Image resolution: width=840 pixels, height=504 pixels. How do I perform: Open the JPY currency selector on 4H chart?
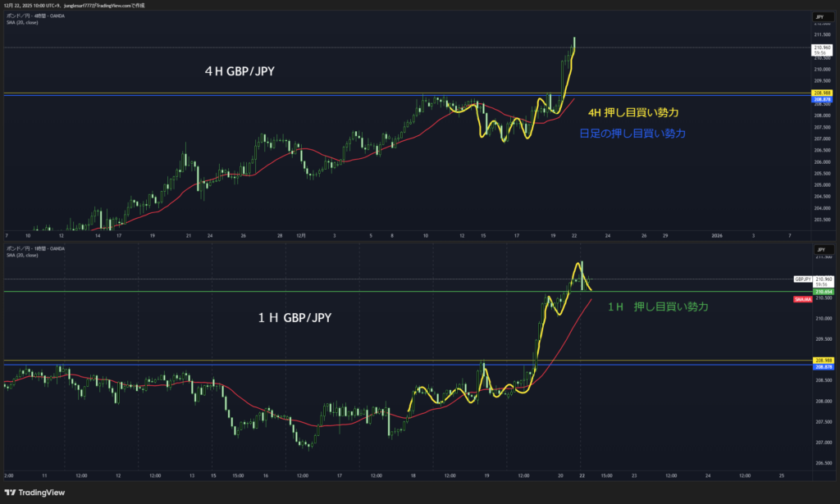pos(819,16)
